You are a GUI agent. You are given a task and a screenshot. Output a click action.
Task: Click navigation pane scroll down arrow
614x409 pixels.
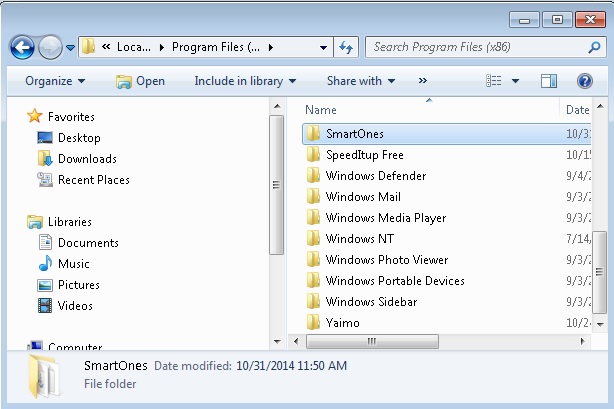[x=277, y=342]
